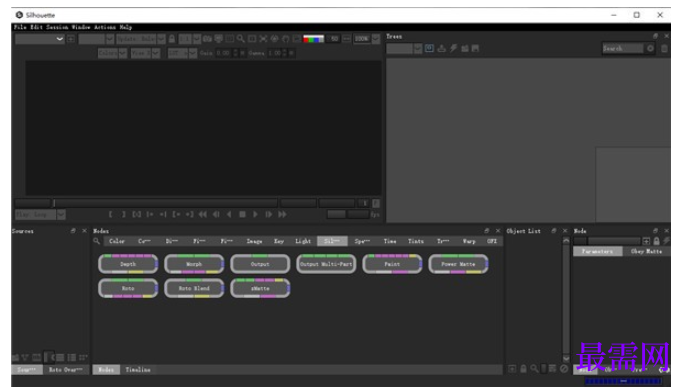Screen dimensions: 688x388
Task: Open the Update mode dropdown
Action: point(140,39)
